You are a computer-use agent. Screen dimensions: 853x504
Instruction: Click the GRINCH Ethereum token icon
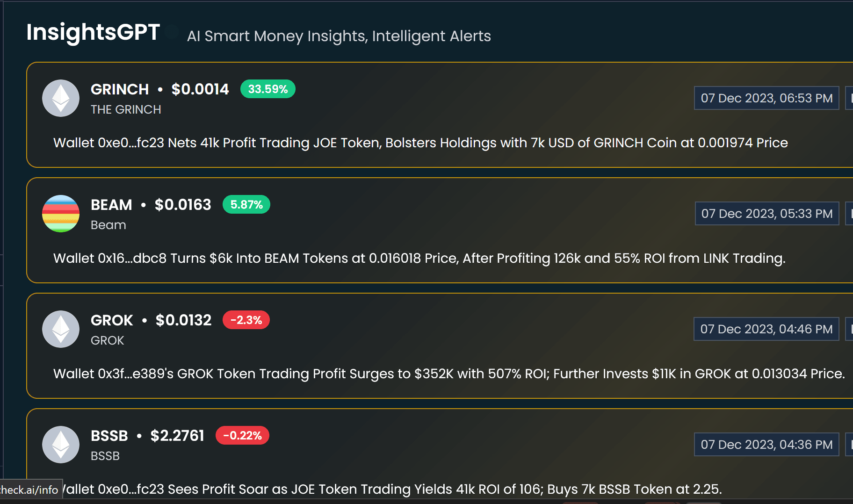tap(61, 98)
